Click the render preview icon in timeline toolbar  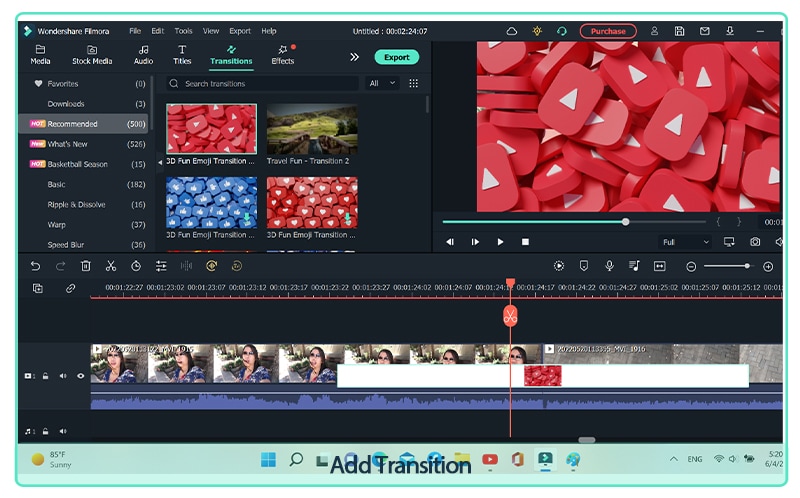[559, 266]
